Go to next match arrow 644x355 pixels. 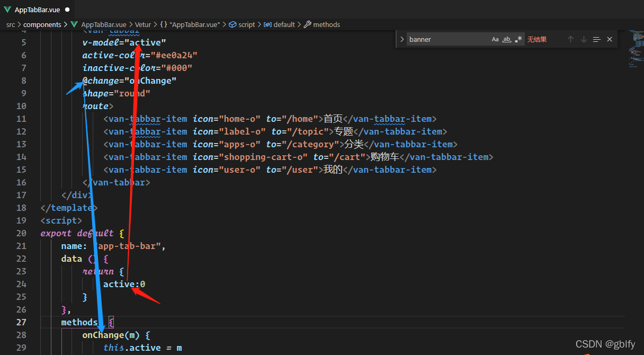(584, 39)
